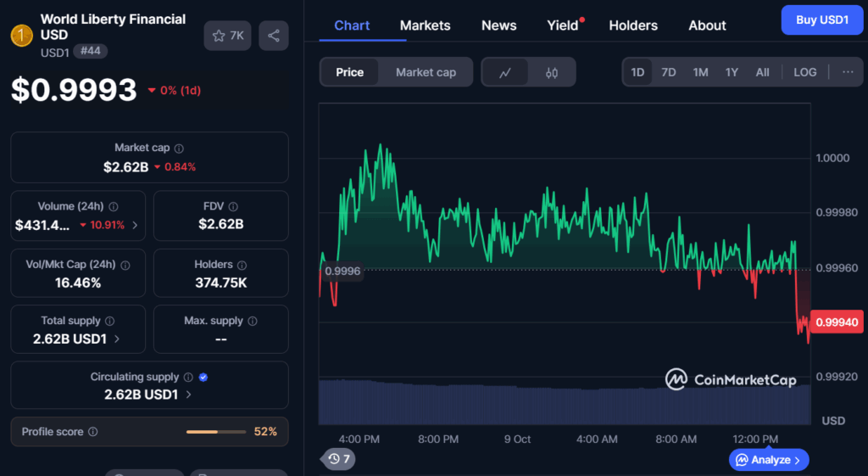Switch to candlestick chart view icon
868x476 pixels.
point(551,73)
